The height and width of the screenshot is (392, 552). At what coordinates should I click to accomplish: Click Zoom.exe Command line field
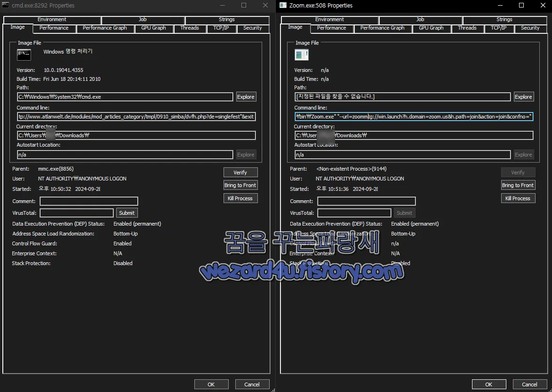414,117
